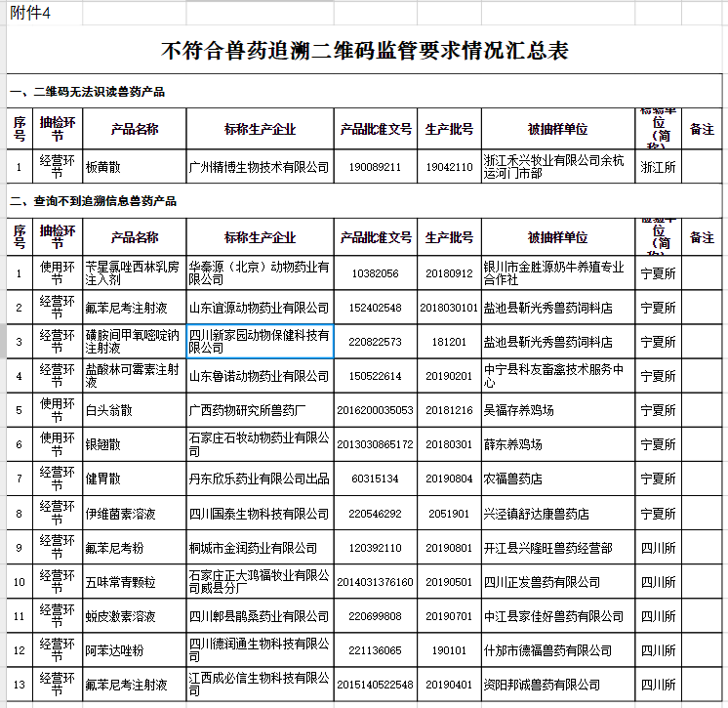Select batch number 19042110
The image size is (728, 708).
449,167
